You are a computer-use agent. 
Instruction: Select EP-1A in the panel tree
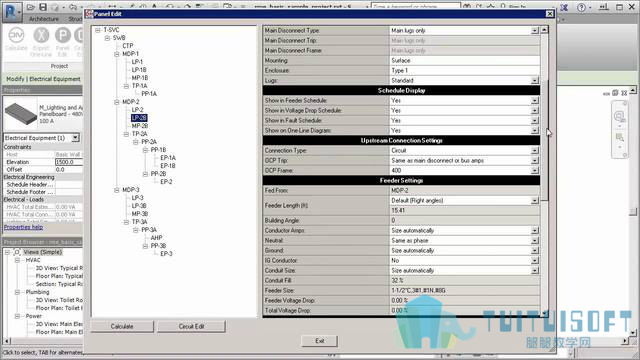pyautogui.click(x=168, y=158)
